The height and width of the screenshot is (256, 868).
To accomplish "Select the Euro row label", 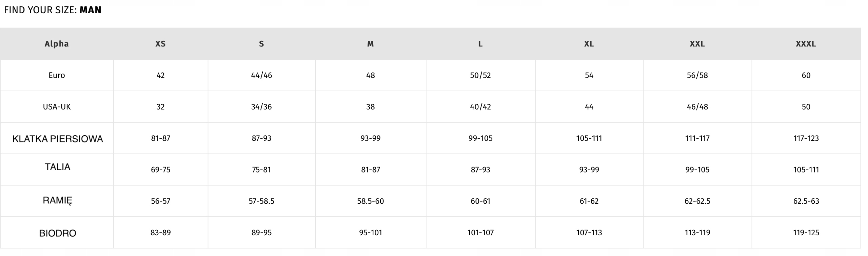I will (57, 75).
